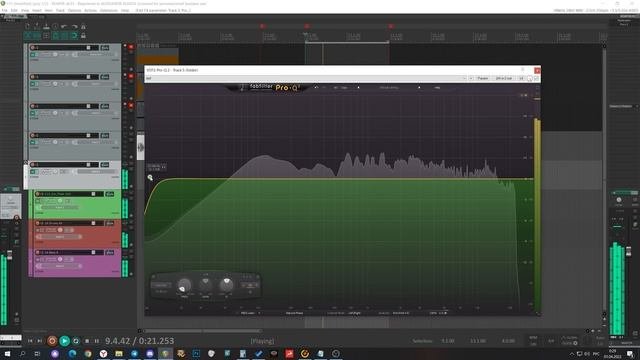Open the Edit menu

14,10
